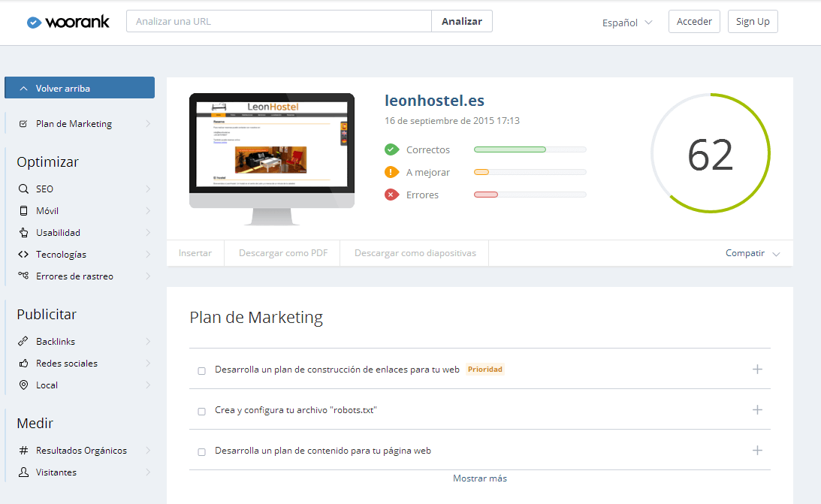Open the leonhostel.es site link
This screenshot has width=821, height=504.
[x=435, y=101]
